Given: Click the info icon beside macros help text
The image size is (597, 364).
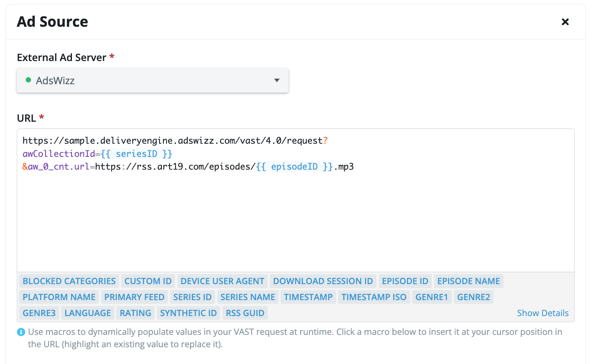Looking at the screenshot, I should (x=21, y=332).
